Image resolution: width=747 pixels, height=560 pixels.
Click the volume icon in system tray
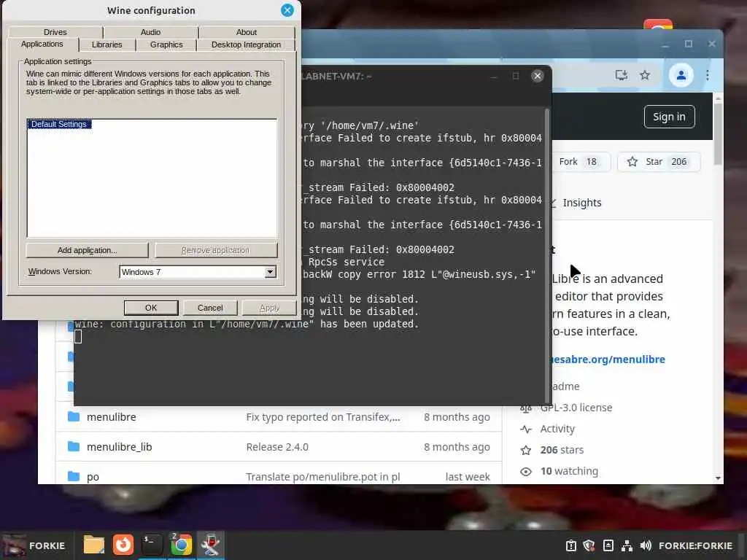click(646, 545)
